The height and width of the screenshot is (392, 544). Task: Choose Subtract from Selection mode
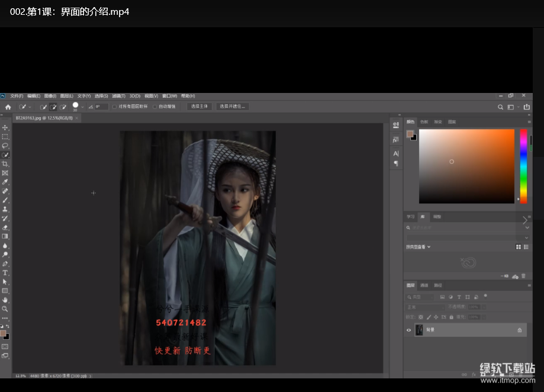coord(63,107)
